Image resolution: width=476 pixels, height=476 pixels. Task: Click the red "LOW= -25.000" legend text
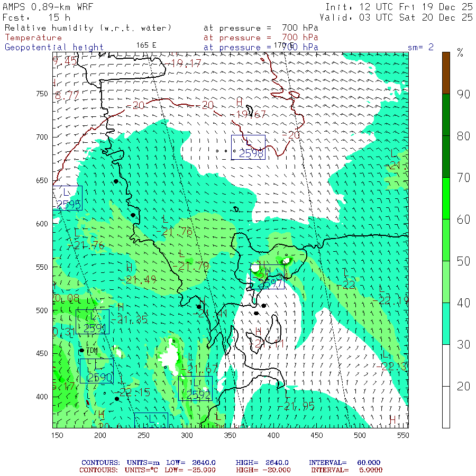[190, 470]
